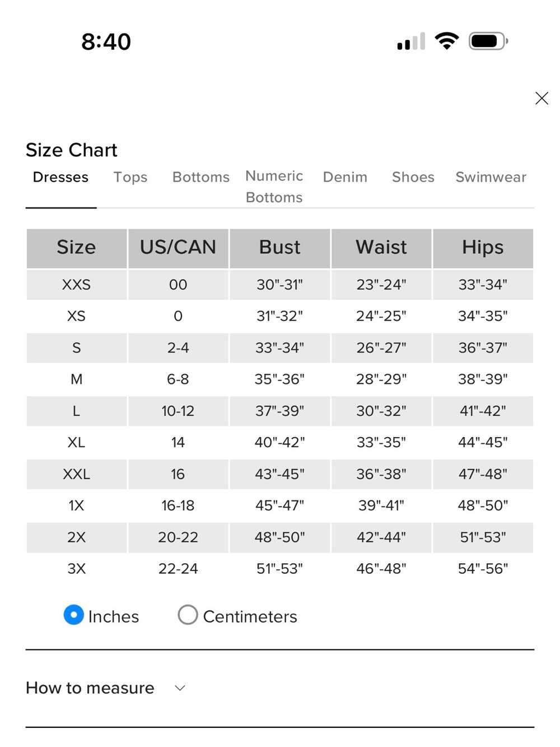Open the Swimwear size tab
560x747 pixels.
[491, 177]
